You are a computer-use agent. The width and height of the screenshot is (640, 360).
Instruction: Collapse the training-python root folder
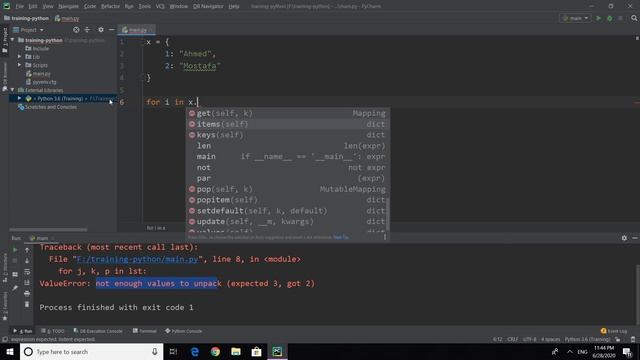tap(13, 40)
